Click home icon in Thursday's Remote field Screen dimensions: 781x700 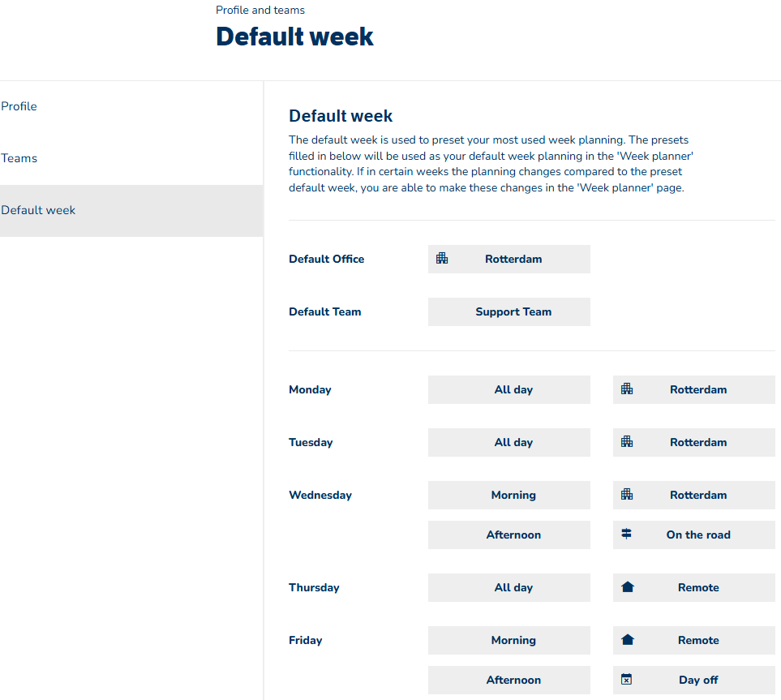pos(627,587)
